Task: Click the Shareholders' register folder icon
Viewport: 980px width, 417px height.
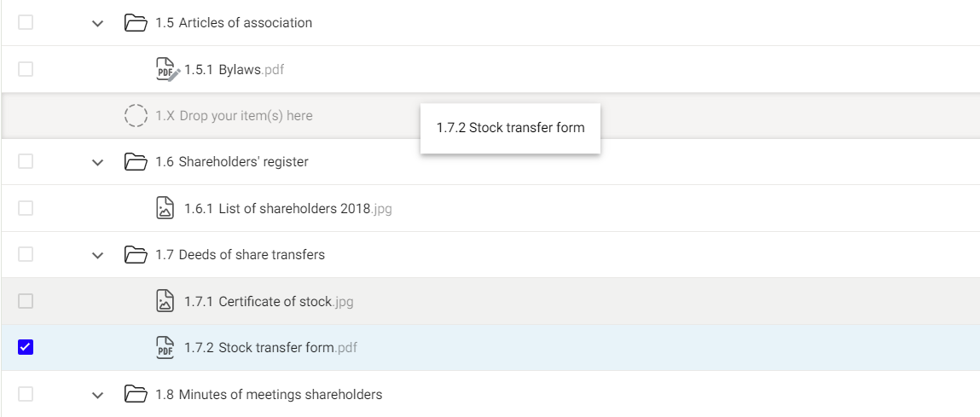Action: click(136, 162)
